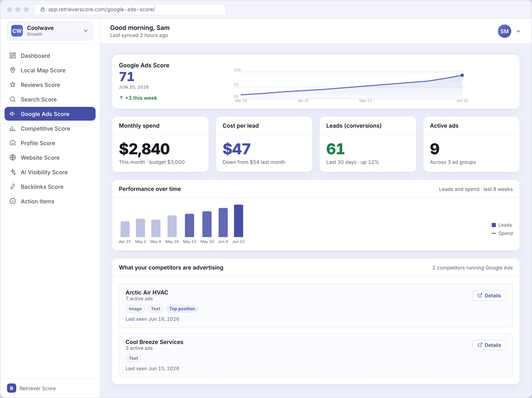Click the SM user avatar
This screenshot has height=398, width=532.
[x=504, y=31]
